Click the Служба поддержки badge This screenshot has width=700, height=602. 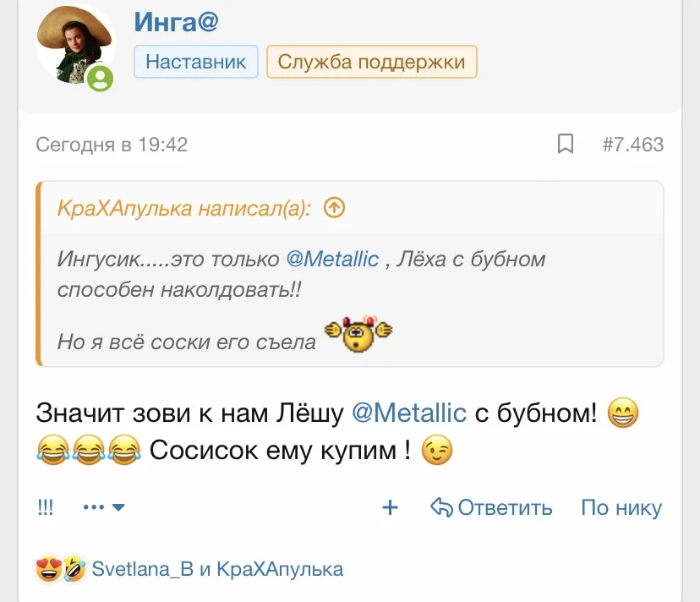[x=371, y=62]
